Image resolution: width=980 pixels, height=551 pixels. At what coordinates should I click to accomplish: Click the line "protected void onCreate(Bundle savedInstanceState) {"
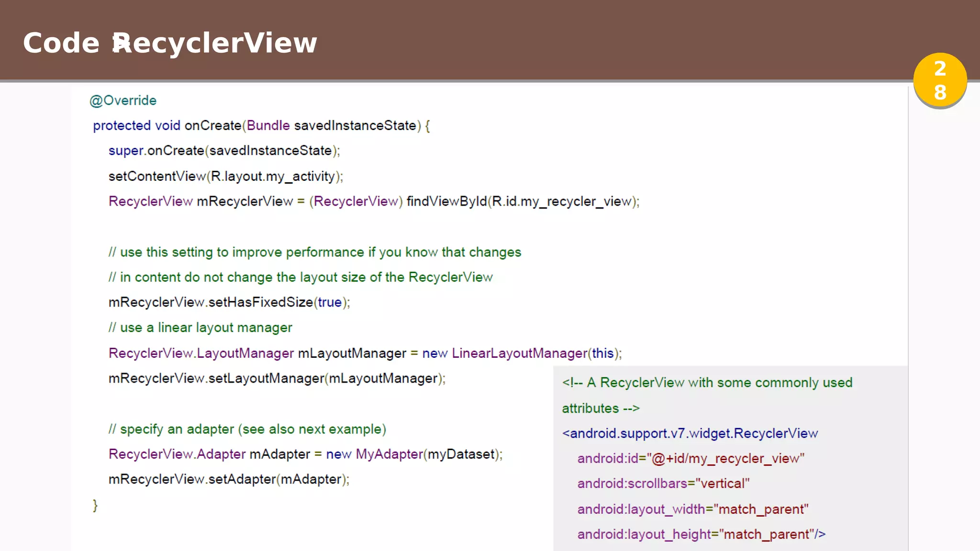click(261, 126)
